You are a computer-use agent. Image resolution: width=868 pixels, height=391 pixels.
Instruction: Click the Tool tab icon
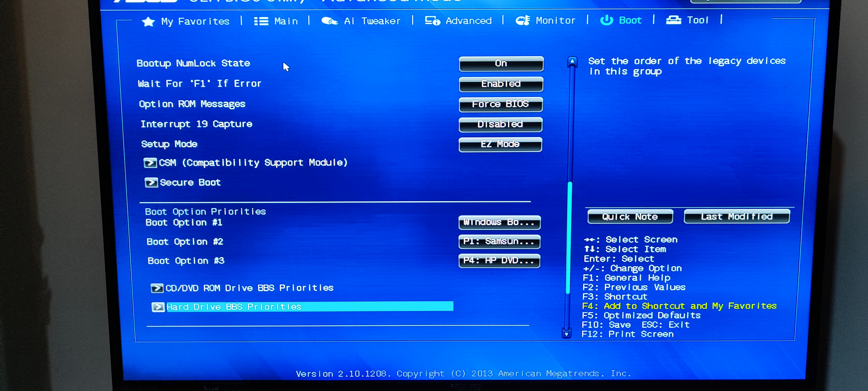point(674,20)
